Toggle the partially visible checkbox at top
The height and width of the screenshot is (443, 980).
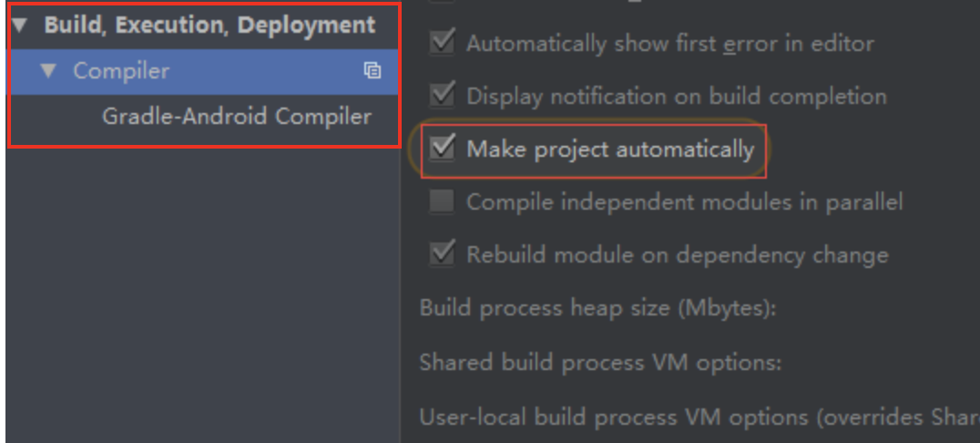click(x=443, y=3)
